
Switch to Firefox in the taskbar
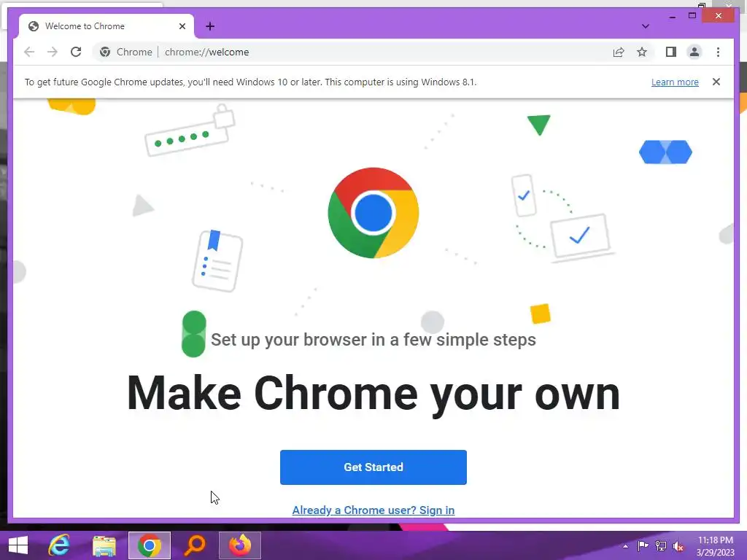(x=240, y=545)
